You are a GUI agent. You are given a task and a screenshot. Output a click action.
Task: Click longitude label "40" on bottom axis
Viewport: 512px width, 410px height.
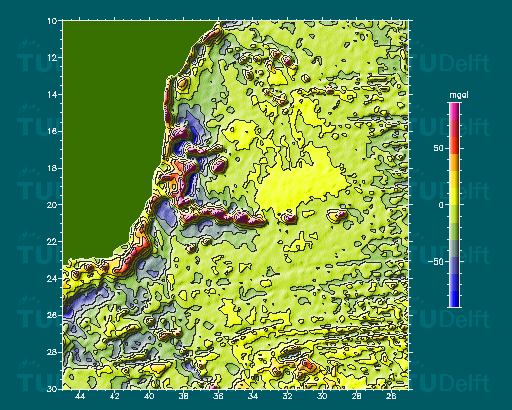pyautogui.click(x=149, y=396)
